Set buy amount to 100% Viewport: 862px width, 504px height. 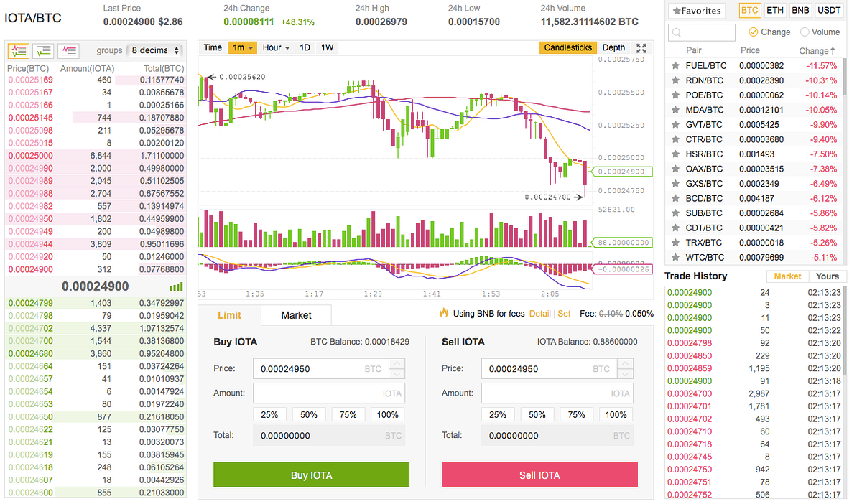click(x=388, y=414)
